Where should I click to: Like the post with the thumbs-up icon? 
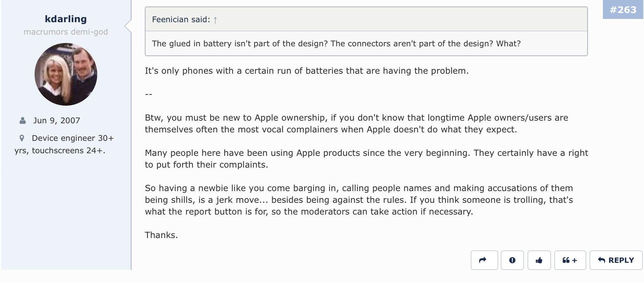(x=539, y=260)
